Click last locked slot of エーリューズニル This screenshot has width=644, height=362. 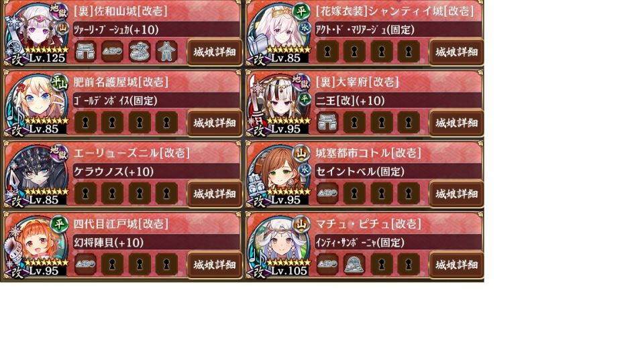point(166,193)
